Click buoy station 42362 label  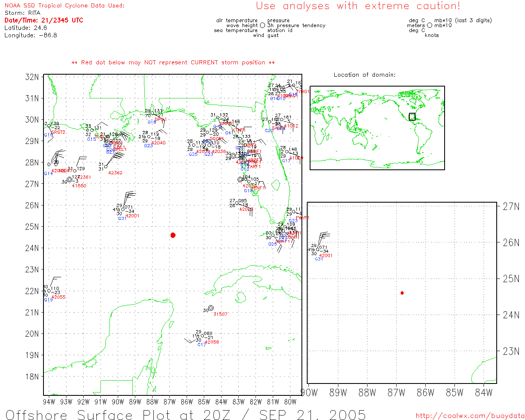(115, 173)
